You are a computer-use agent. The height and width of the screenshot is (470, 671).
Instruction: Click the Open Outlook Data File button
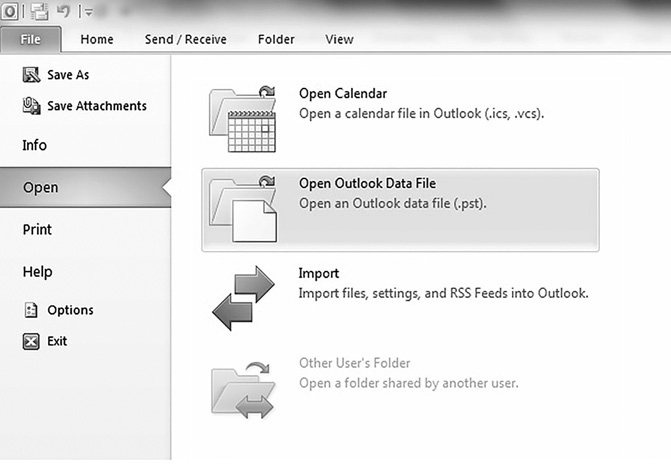400,209
